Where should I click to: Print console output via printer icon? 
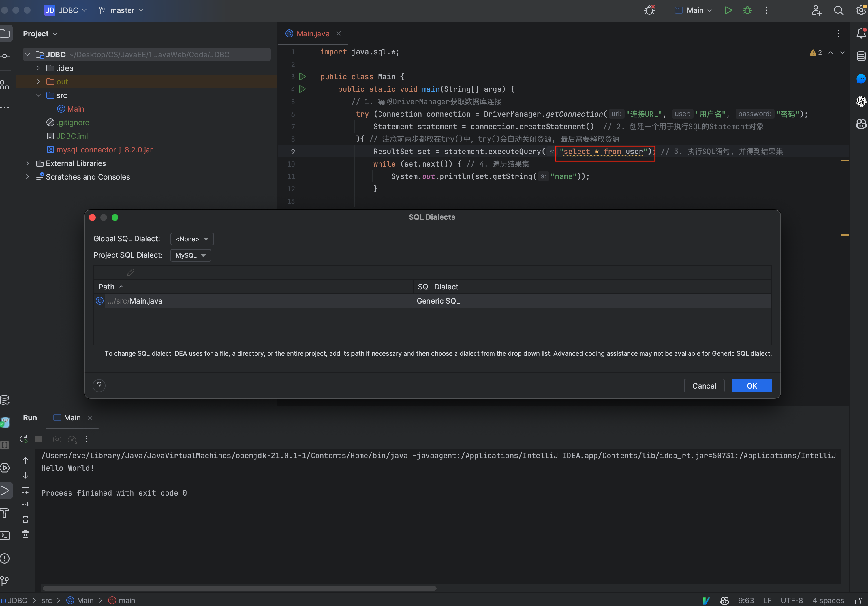(x=26, y=519)
